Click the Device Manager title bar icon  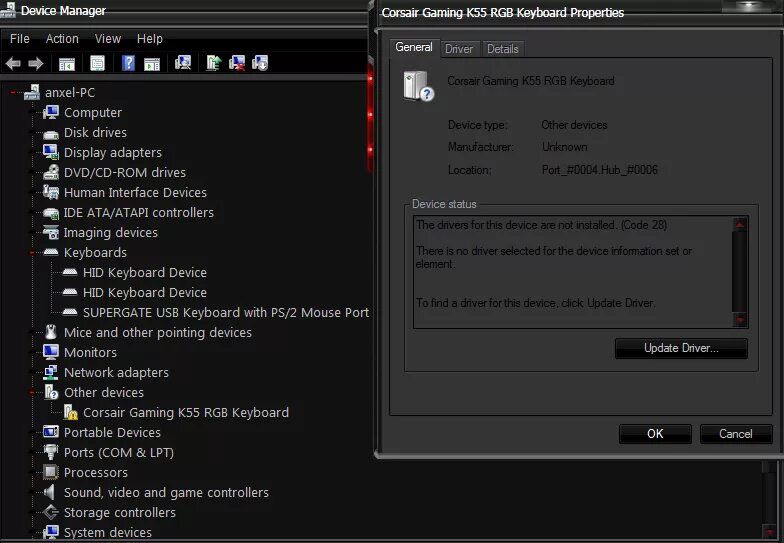pos(8,10)
